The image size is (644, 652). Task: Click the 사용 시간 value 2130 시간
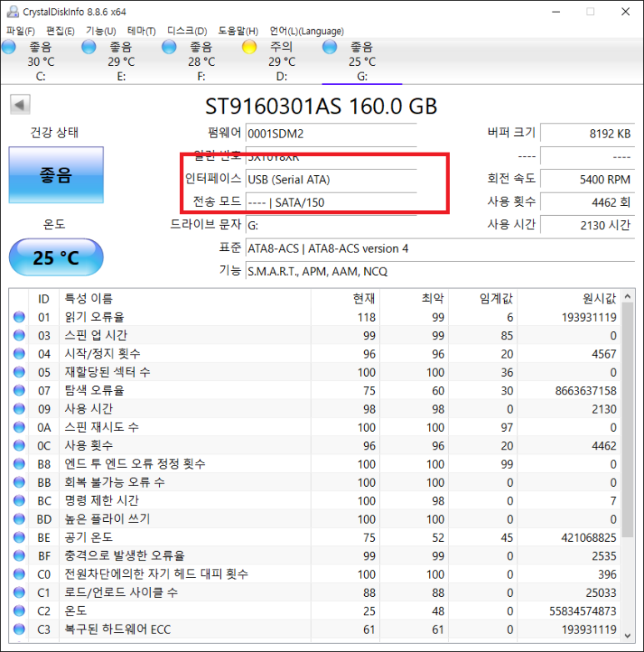point(587,225)
